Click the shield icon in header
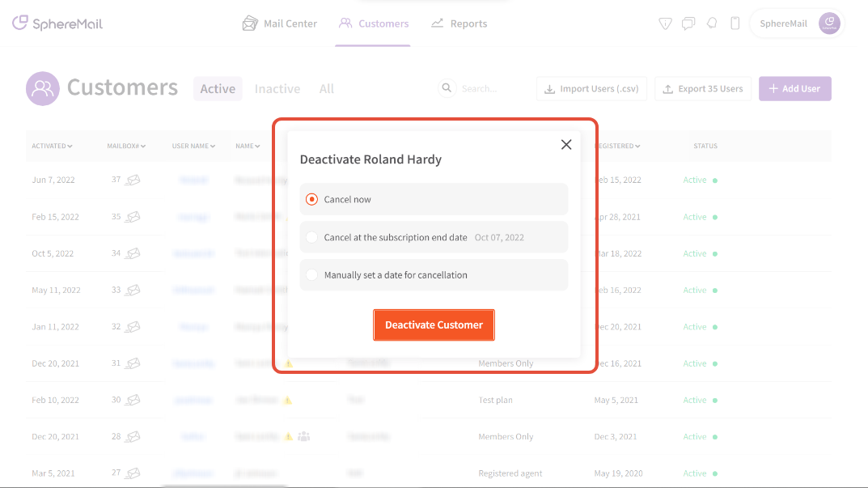 665,23
